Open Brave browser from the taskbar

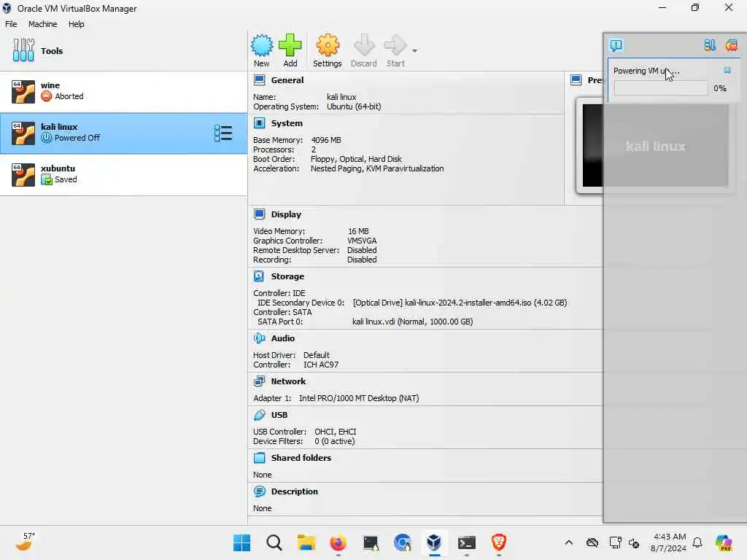(x=499, y=542)
